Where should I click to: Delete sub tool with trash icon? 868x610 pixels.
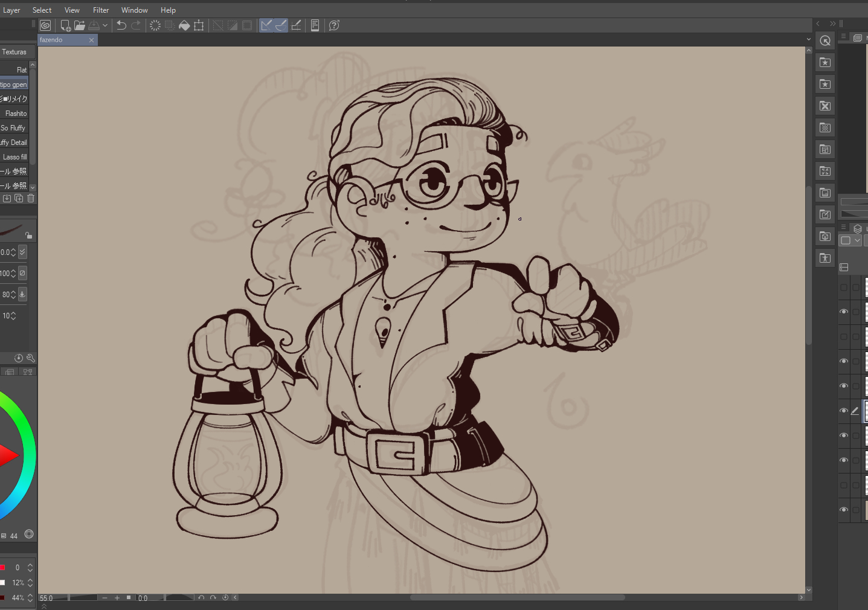click(31, 198)
